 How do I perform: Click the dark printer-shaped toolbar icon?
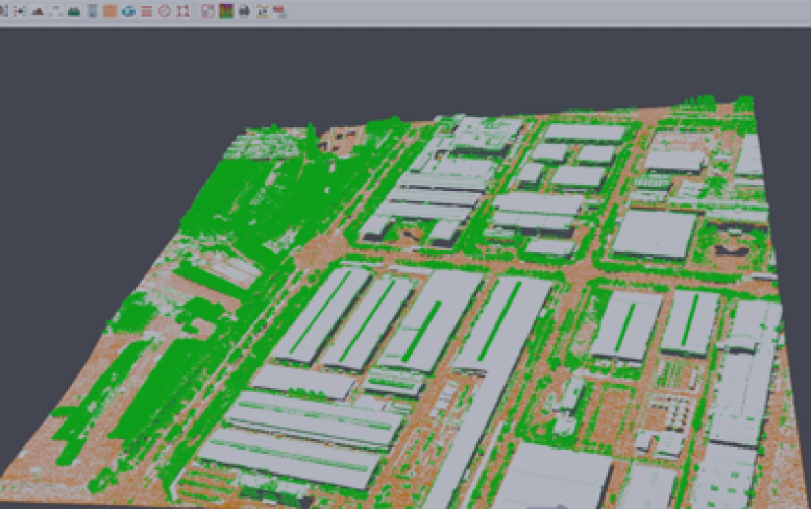[244, 12]
